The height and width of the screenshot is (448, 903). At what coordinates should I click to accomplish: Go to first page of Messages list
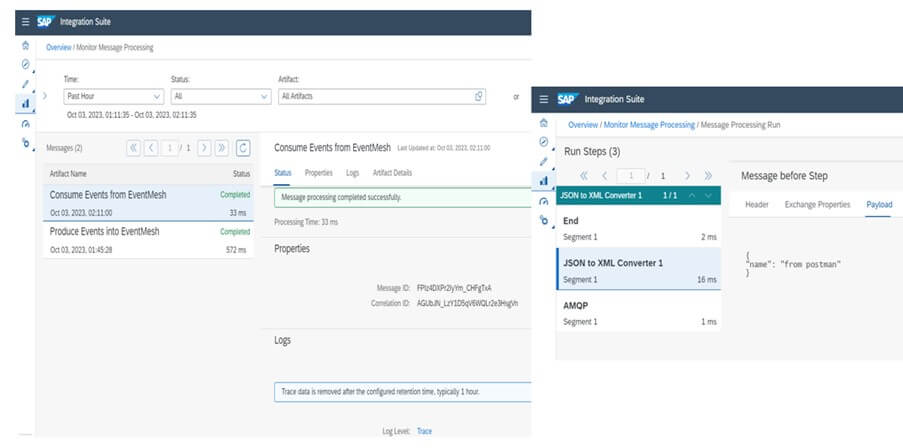point(134,148)
